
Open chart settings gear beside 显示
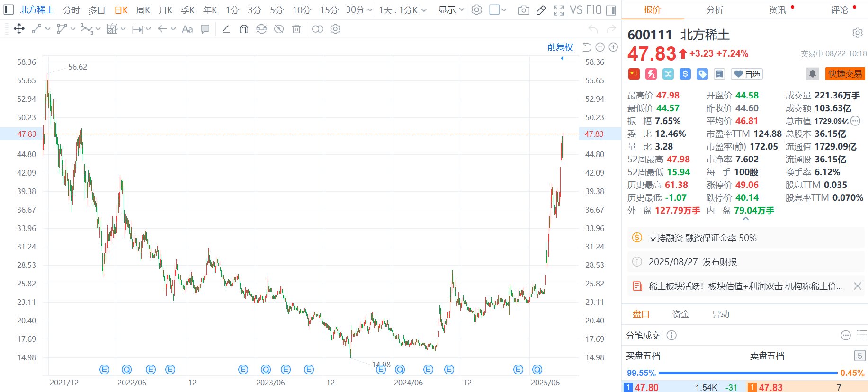477,9
